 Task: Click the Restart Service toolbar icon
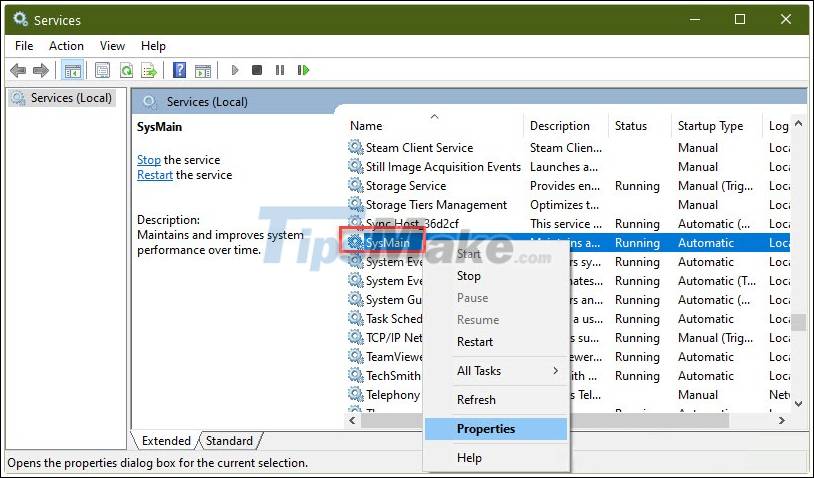[x=303, y=70]
